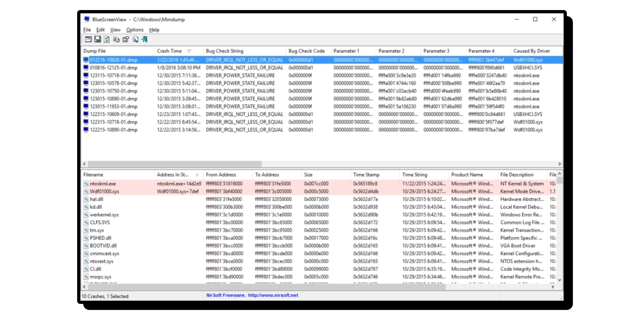Open the View menu
This screenshot has height=320, width=644.
(x=115, y=30)
